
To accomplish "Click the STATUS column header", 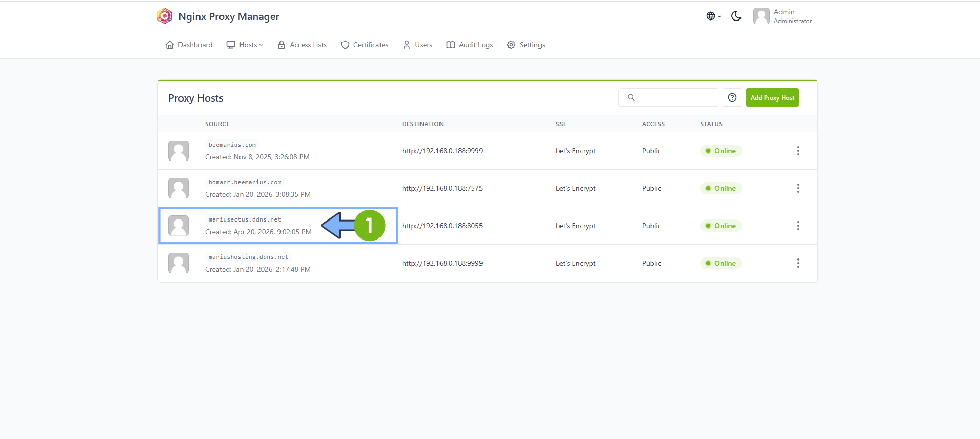I will click(711, 124).
